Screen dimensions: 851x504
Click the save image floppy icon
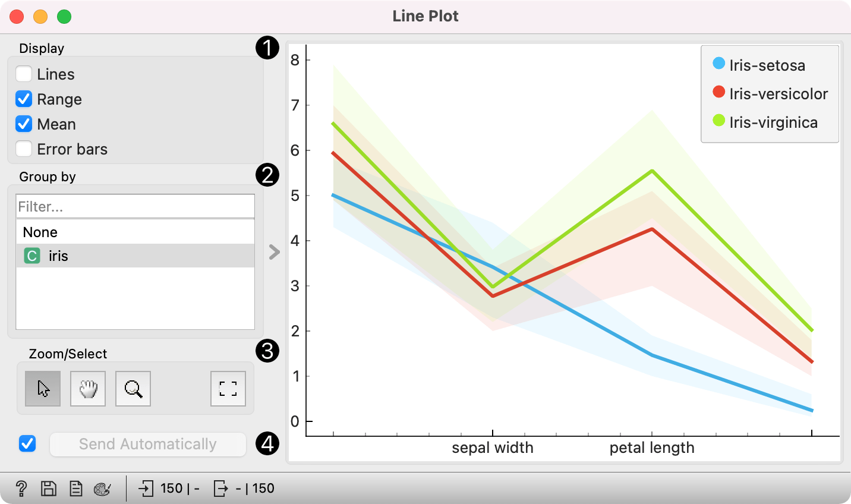click(x=49, y=489)
